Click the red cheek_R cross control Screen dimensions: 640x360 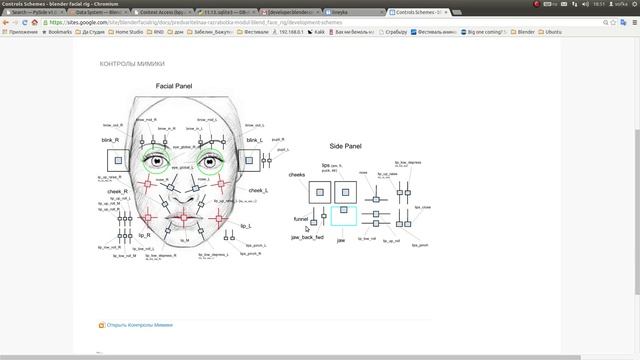pos(147,184)
